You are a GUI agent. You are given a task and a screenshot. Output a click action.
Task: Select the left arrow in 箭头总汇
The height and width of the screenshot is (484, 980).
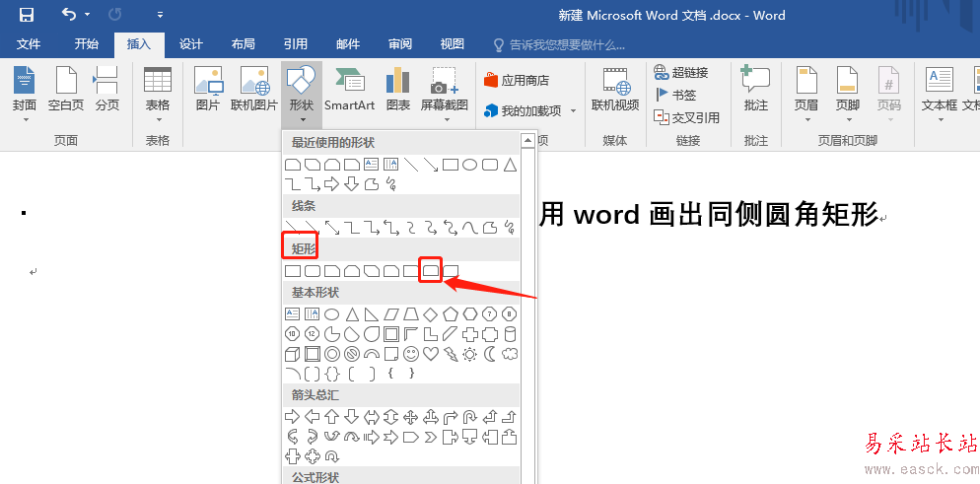point(312,417)
